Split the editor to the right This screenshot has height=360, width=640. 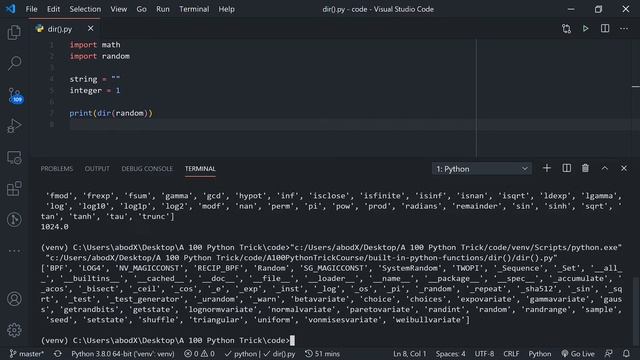[605, 29]
